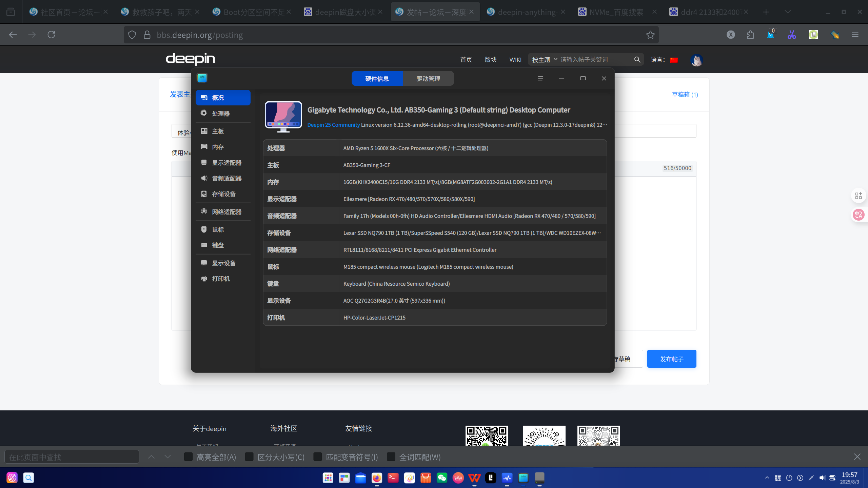Expand the system tray hidden icons arrow
The image size is (868, 488).
pyautogui.click(x=767, y=478)
